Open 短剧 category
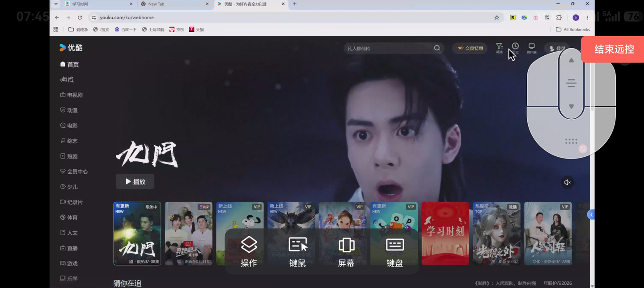 tap(69, 156)
